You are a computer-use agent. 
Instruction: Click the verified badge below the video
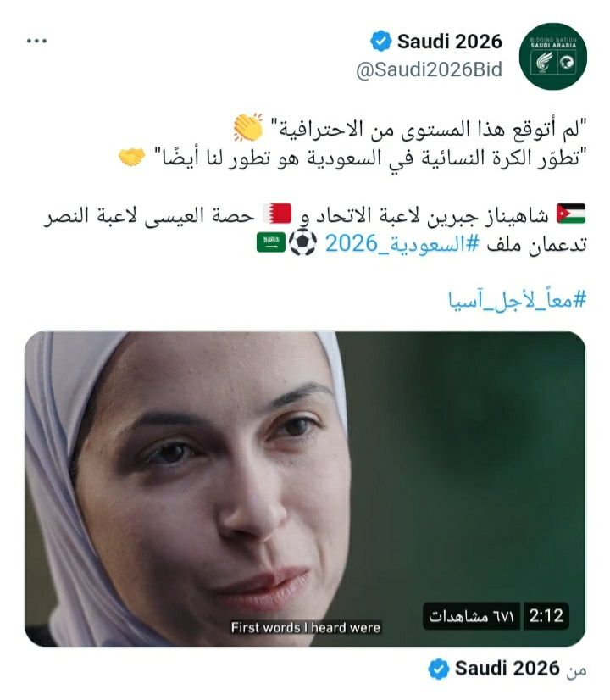tap(439, 669)
